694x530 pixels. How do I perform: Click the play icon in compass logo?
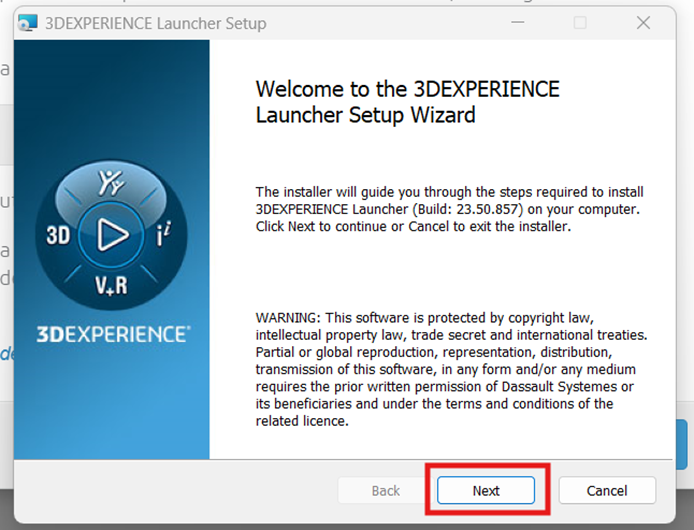(112, 235)
